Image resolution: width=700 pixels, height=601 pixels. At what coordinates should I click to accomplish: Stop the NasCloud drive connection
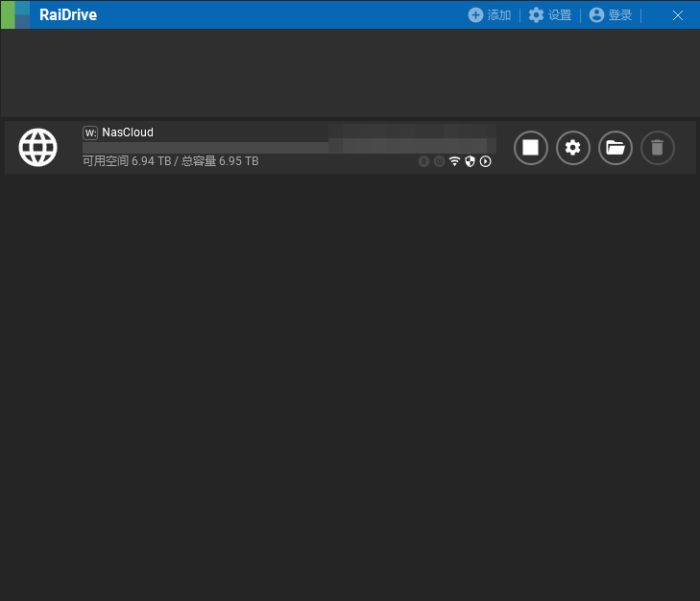click(x=530, y=147)
